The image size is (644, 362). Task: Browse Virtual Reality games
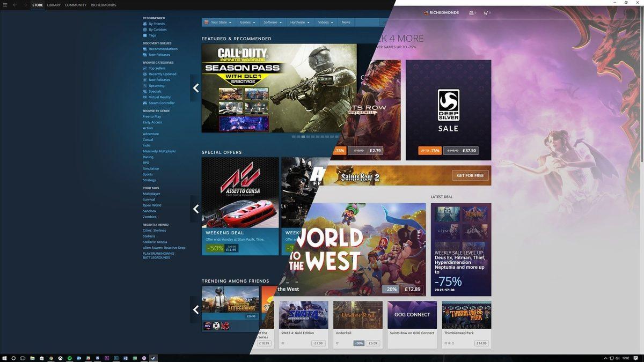coord(157,97)
